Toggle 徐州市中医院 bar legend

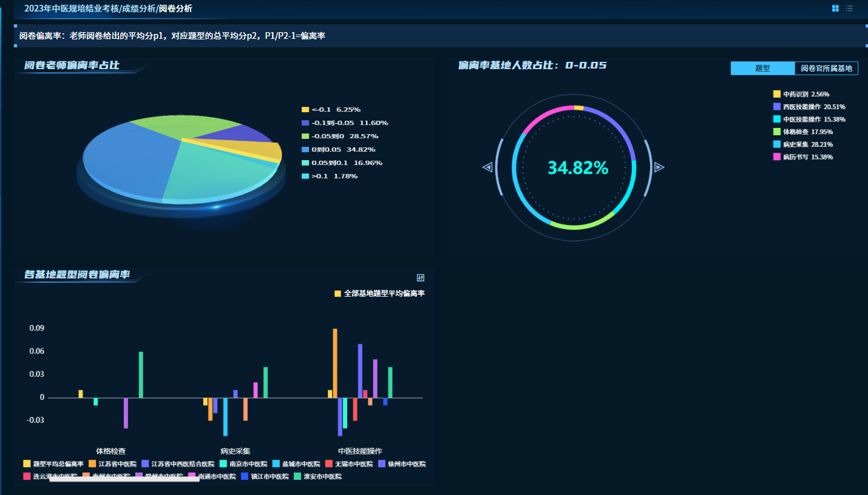click(x=402, y=463)
